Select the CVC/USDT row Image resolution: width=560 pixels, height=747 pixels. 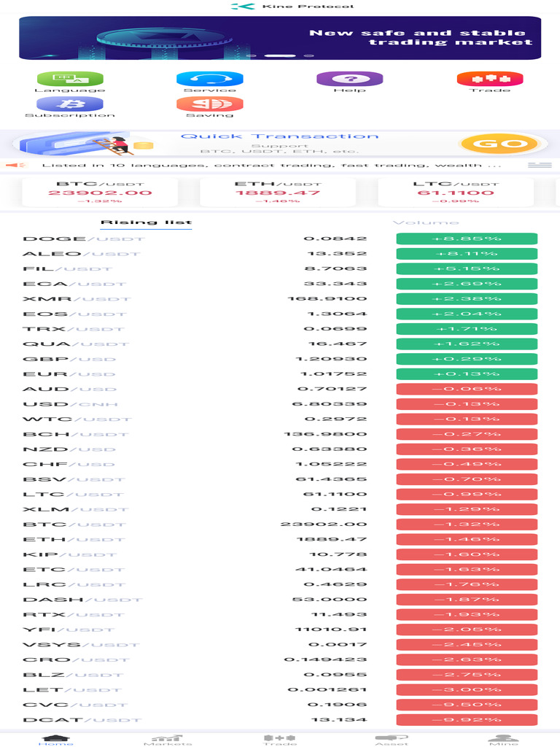[280, 705]
